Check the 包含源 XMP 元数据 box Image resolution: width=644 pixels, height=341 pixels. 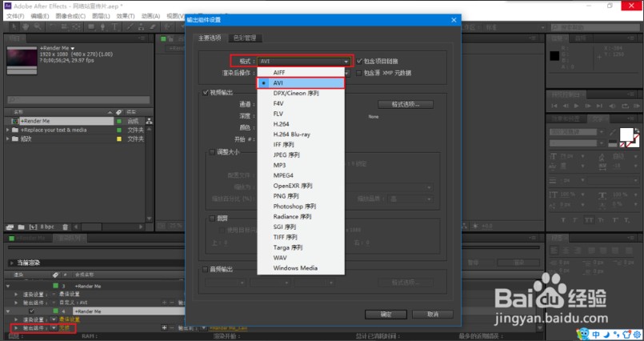point(358,72)
